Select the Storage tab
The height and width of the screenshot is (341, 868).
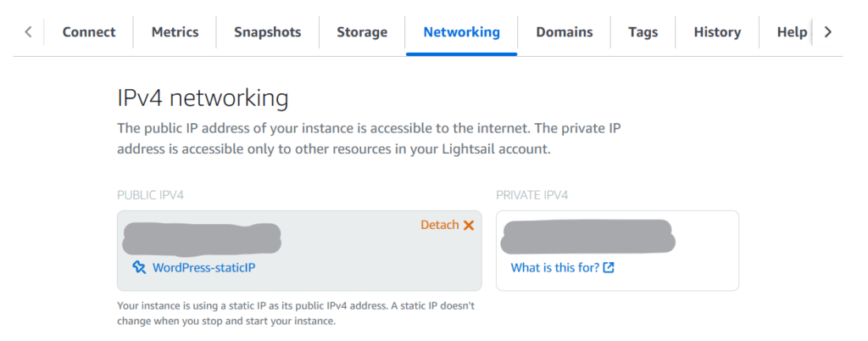coord(362,32)
